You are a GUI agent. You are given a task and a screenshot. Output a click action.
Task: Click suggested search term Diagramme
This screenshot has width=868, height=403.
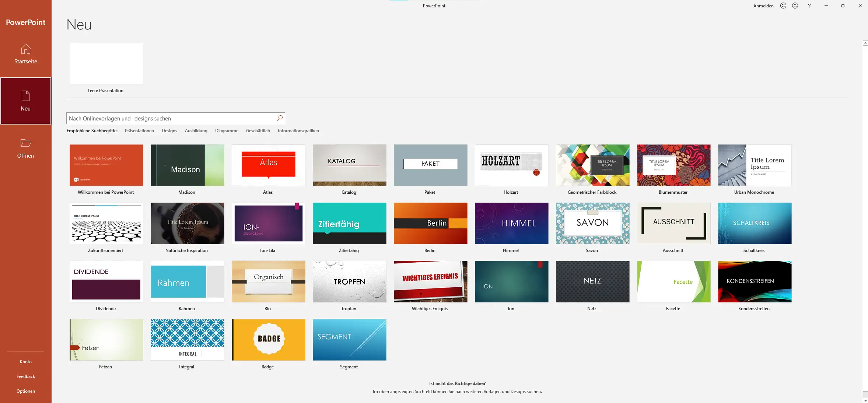(x=227, y=131)
